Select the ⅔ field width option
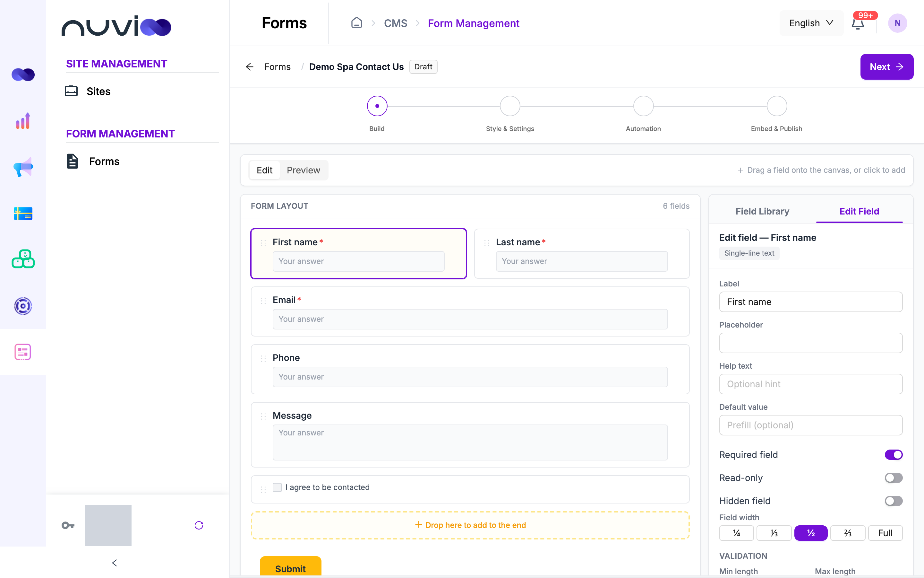 [x=848, y=533]
